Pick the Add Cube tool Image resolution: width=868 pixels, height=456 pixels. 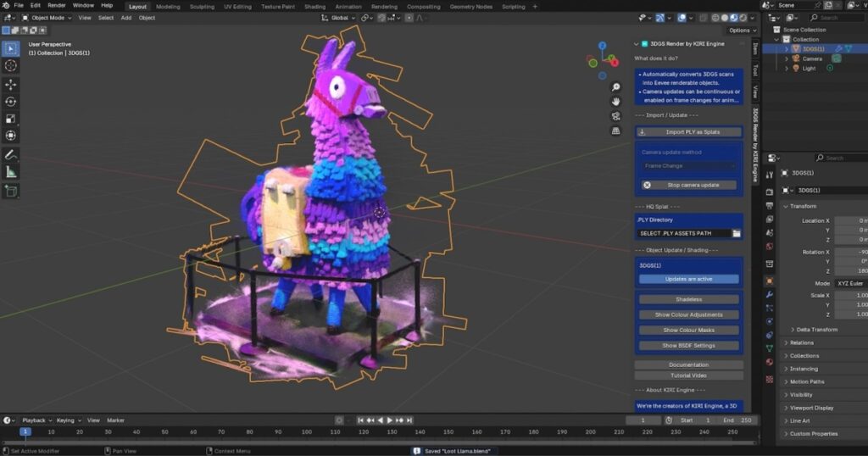tap(10, 192)
